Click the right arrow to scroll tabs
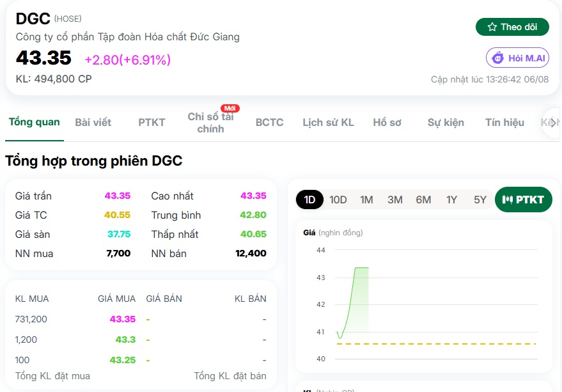The width and height of the screenshot is (562, 392). (x=553, y=123)
